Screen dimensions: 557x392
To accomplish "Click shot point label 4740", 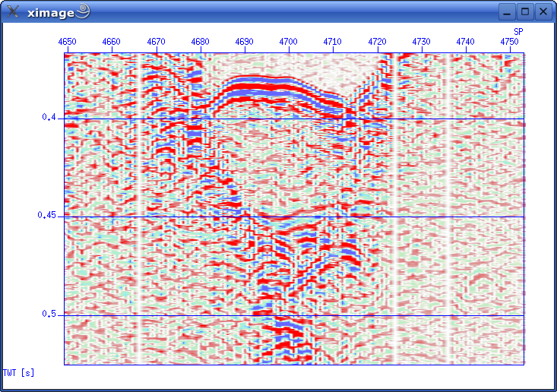I will tap(465, 42).
